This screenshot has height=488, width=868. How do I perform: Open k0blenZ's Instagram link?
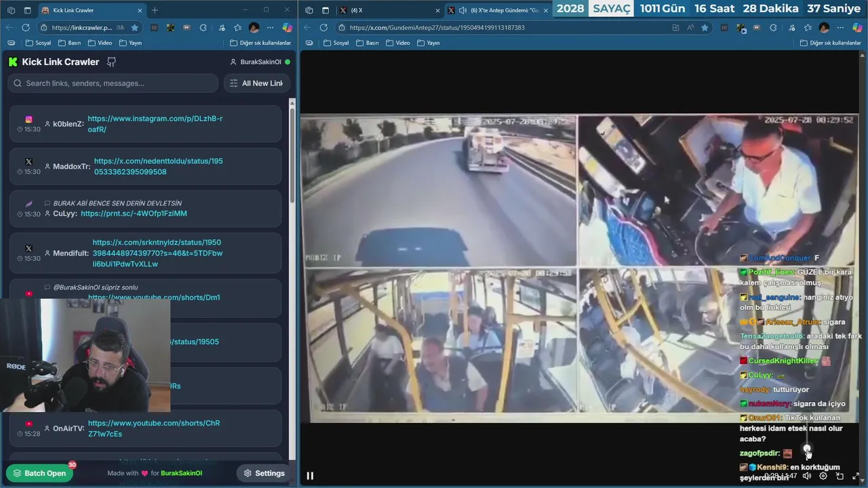click(155, 123)
